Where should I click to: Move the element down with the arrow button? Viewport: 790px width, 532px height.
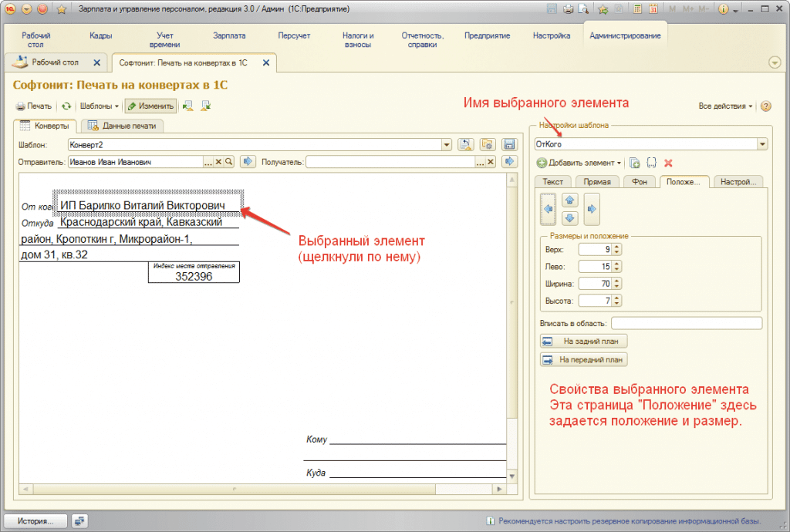coord(570,218)
